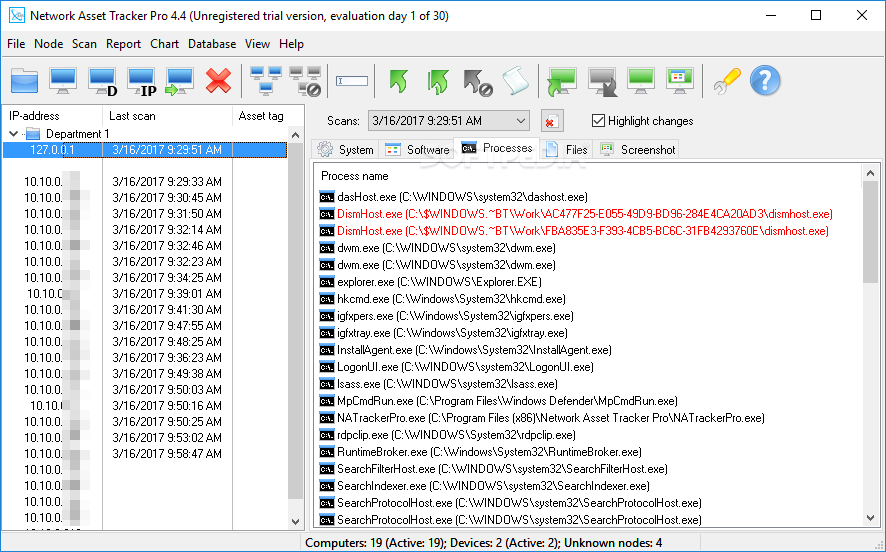Click the double green arrow scan icon
Viewport: 886px width, 552px height.
pos(438,81)
